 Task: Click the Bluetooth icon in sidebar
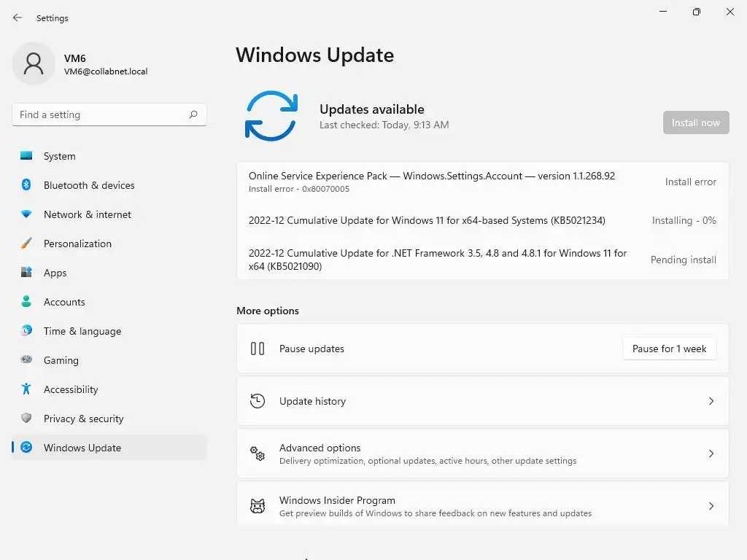26,184
